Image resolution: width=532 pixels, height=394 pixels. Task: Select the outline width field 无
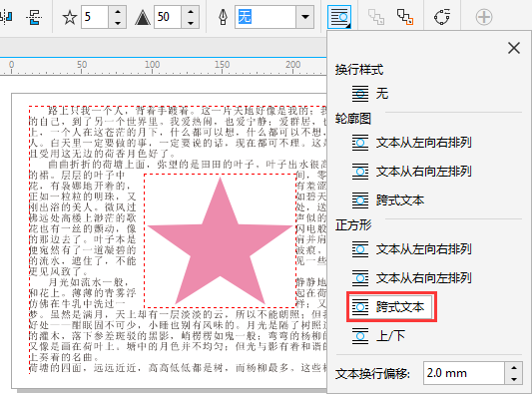pos(266,17)
